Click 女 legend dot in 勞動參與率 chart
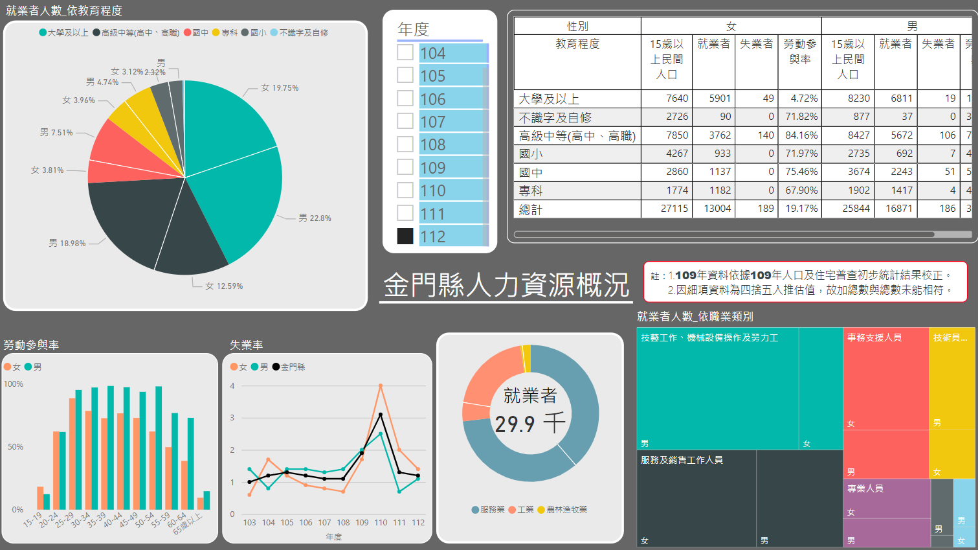This screenshot has width=980, height=550. coord(8,367)
